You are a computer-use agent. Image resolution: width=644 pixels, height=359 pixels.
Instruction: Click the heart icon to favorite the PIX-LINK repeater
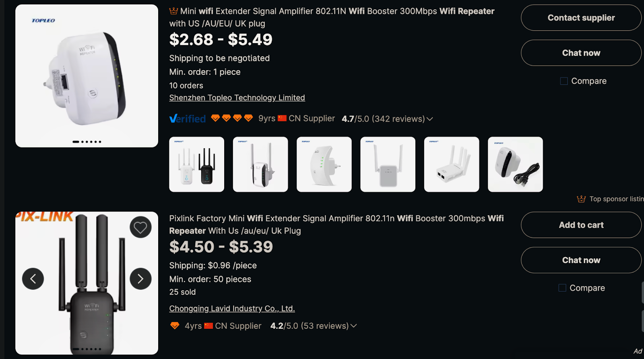click(x=140, y=227)
